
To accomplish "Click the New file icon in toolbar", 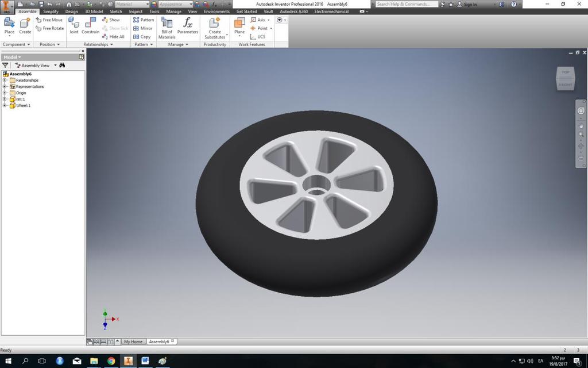I will tap(20, 4).
